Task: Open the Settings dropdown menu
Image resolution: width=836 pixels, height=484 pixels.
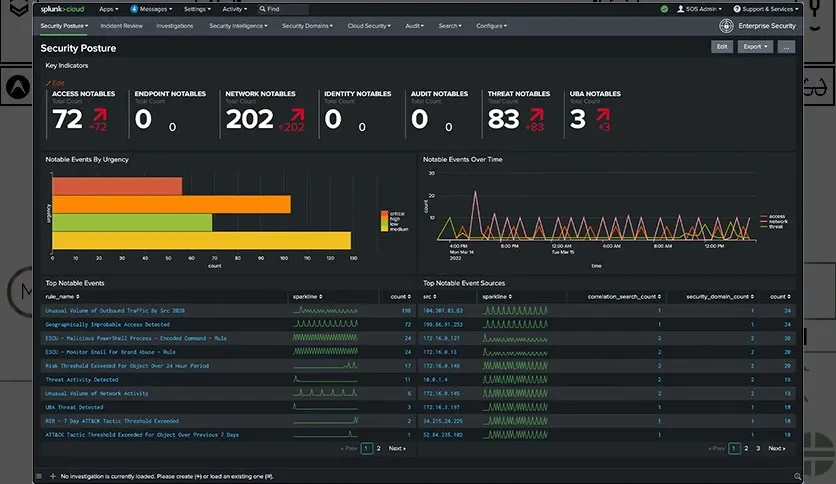Action: 197,9
